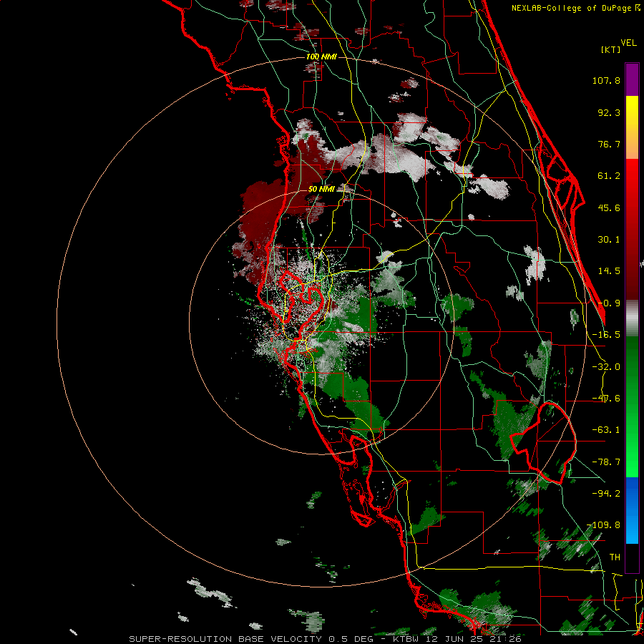Screen dimensions: 644x644
Task: Click the NEXLAB-College of DuPage label
Action: [x=575, y=8]
